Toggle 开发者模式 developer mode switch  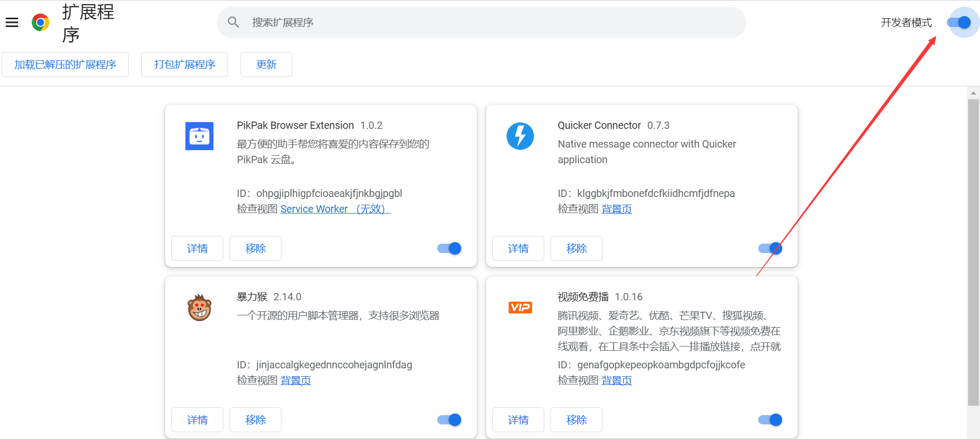[959, 22]
